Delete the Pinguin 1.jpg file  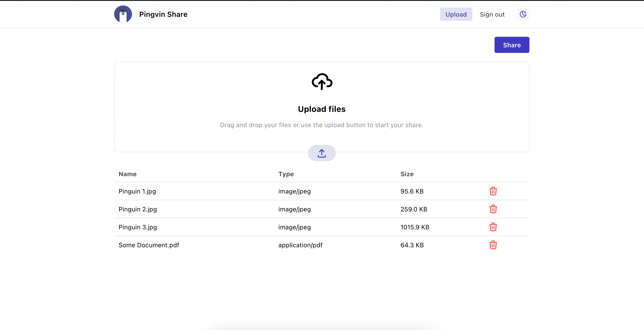point(493,191)
